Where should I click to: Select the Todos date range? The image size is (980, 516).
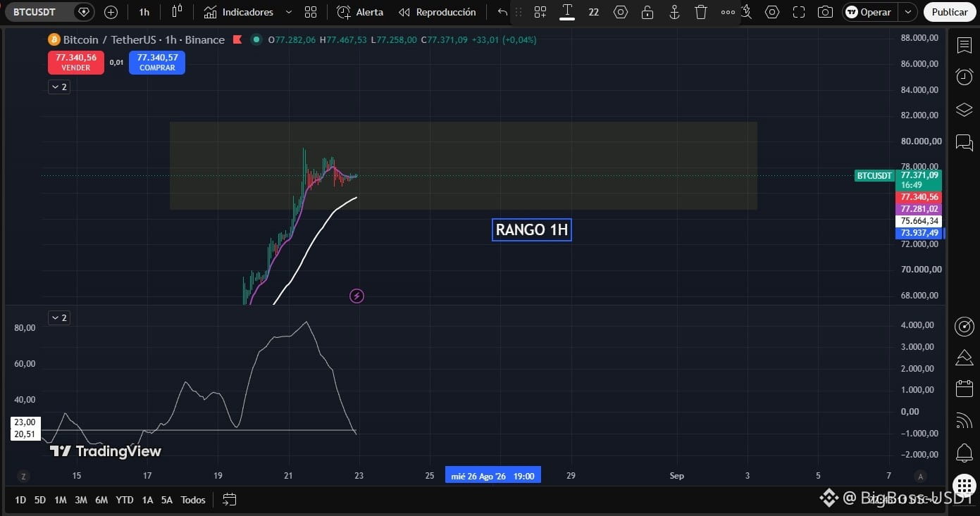pos(193,500)
